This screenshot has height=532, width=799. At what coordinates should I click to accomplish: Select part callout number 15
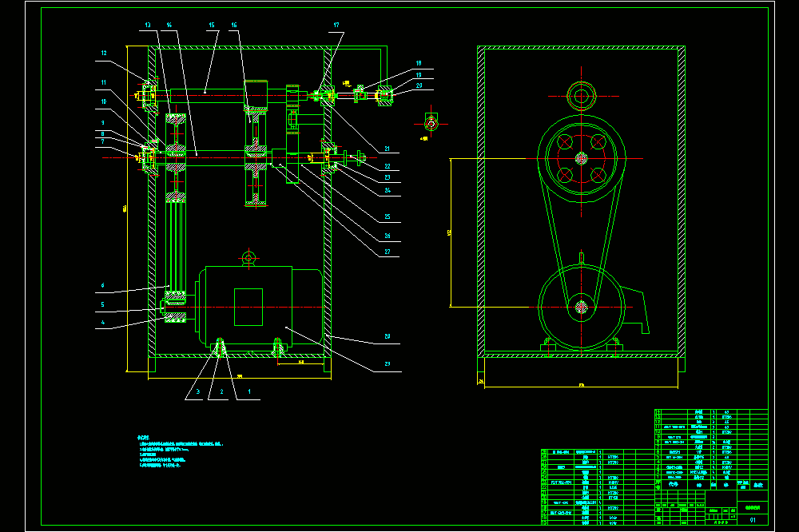tap(212, 25)
